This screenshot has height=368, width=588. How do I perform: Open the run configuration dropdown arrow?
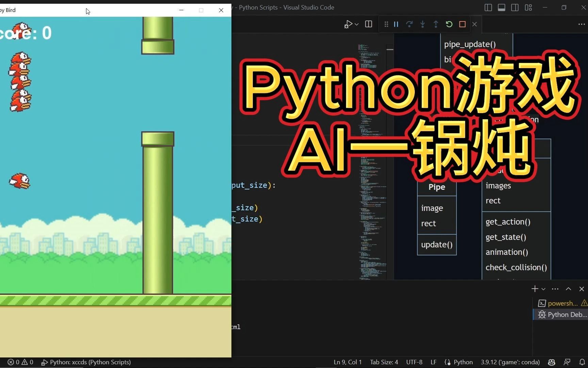pyautogui.click(x=357, y=24)
